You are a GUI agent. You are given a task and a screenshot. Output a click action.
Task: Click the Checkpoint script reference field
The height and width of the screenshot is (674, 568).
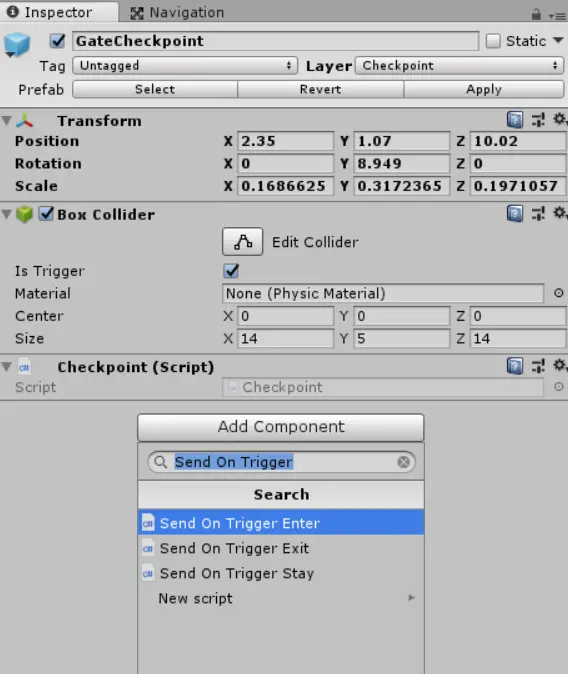coord(383,387)
